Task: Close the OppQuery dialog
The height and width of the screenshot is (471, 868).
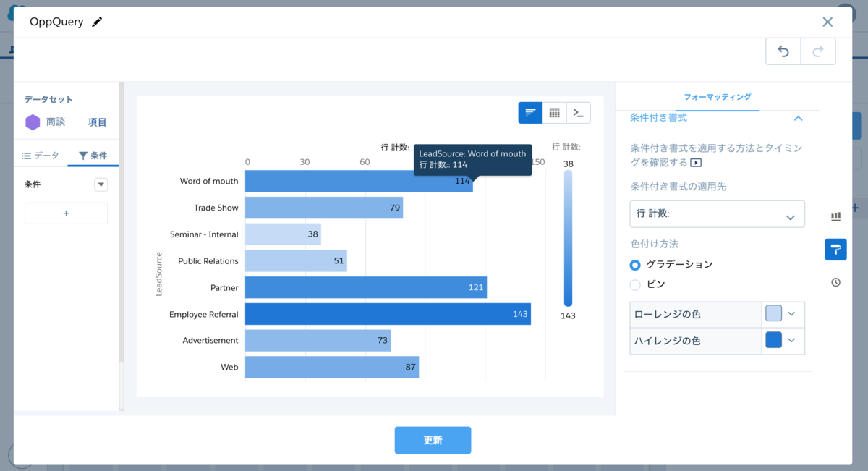Action: click(827, 22)
